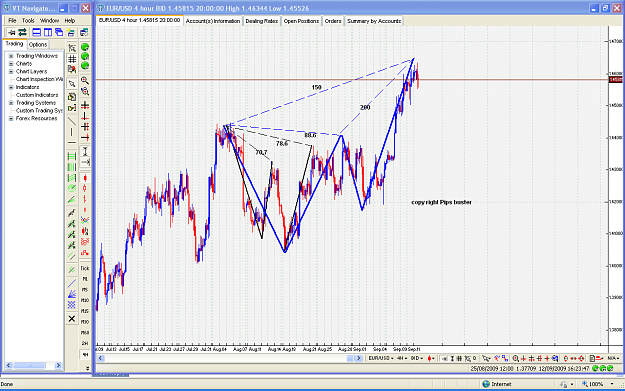The image size is (625, 391).
Task: Switch to Summary by Accounts tab
Action: tap(374, 21)
